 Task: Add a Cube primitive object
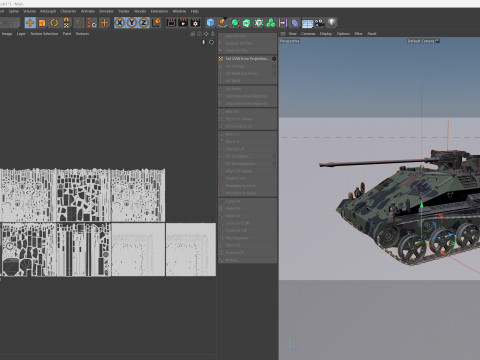[210, 23]
